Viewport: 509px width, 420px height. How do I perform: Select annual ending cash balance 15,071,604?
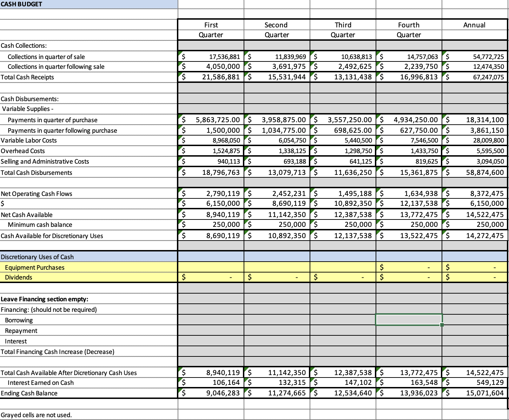pos(475,393)
